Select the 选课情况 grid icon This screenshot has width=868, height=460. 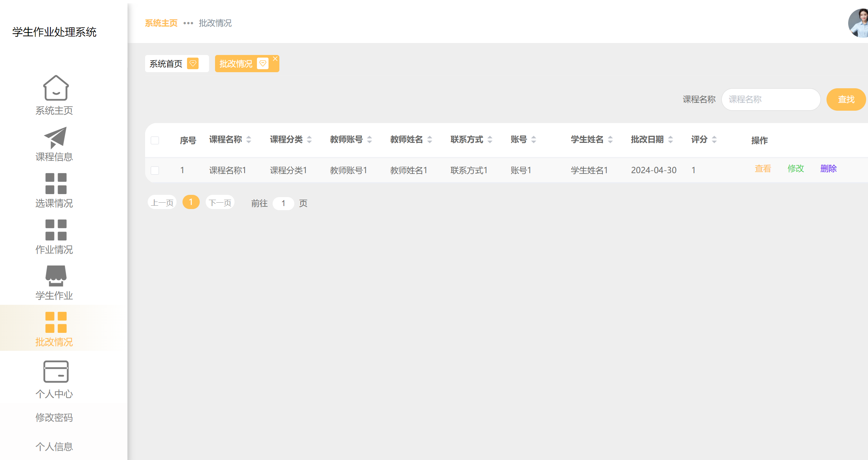tap(56, 184)
